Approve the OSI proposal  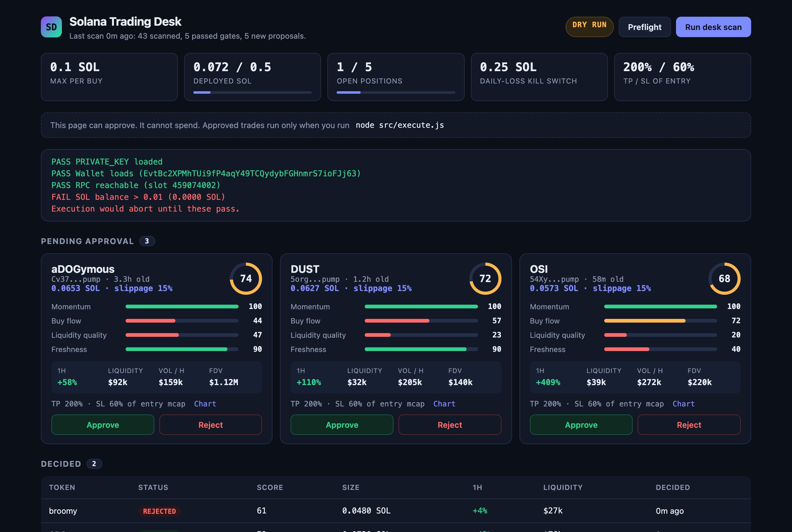click(581, 425)
